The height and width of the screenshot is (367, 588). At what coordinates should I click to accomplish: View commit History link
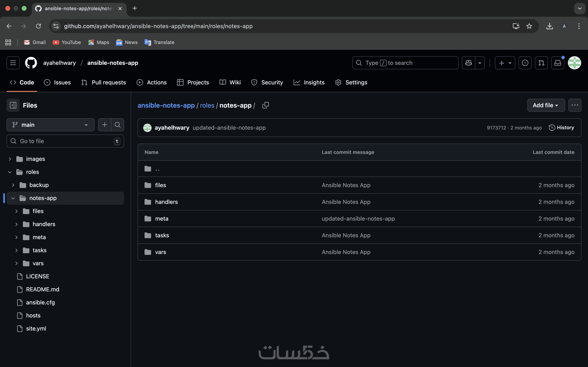coord(561,128)
